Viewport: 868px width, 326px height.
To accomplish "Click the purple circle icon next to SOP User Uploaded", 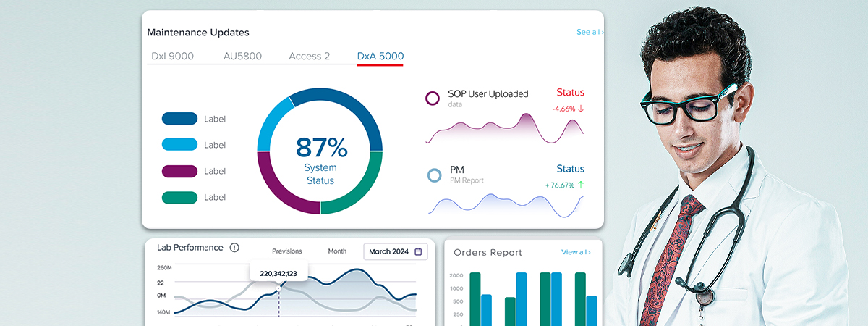I will click(x=433, y=99).
